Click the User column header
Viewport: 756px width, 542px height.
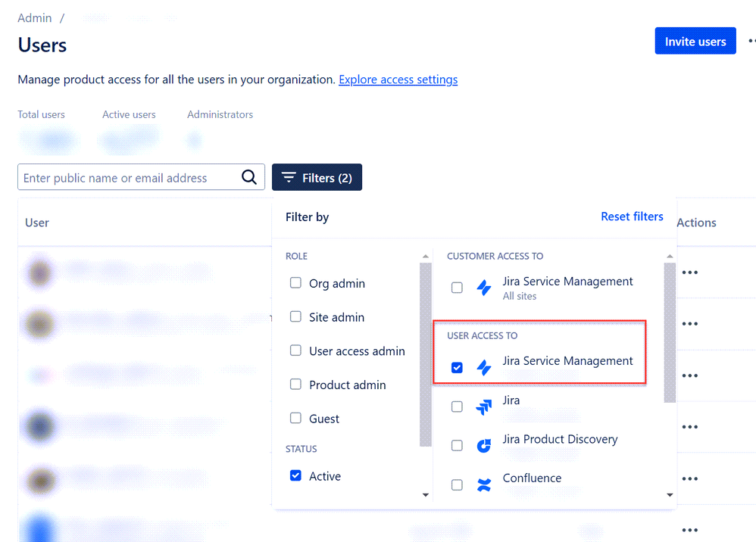(37, 223)
